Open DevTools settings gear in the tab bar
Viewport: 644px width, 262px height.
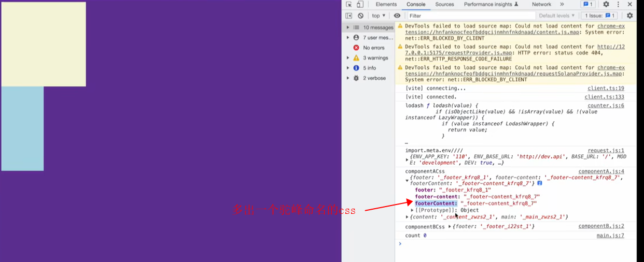tap(606, 4)
